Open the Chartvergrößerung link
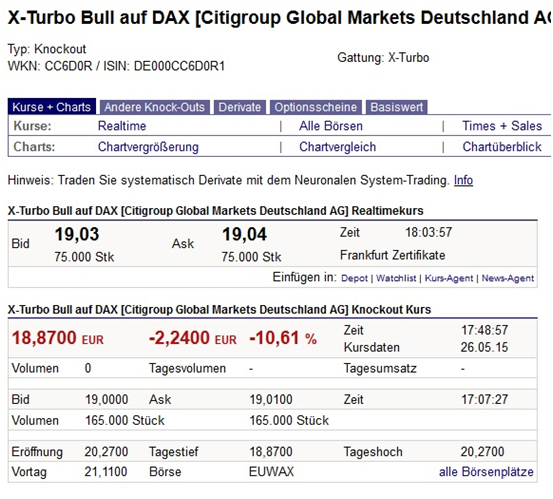Image resolution: width=553 pixels, height=499 pixels. pyautogui.click(x=148, y=147)
